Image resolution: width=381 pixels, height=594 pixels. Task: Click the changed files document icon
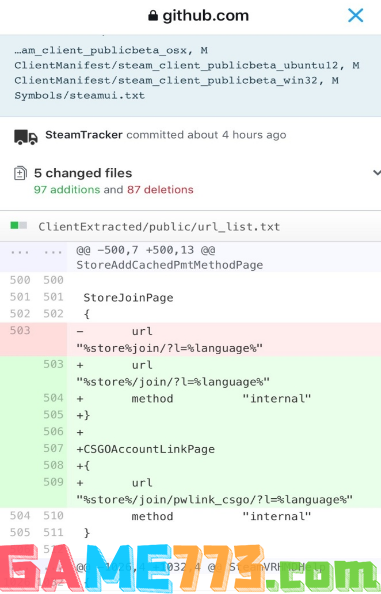pyautogui.click(x=20, y=173)
